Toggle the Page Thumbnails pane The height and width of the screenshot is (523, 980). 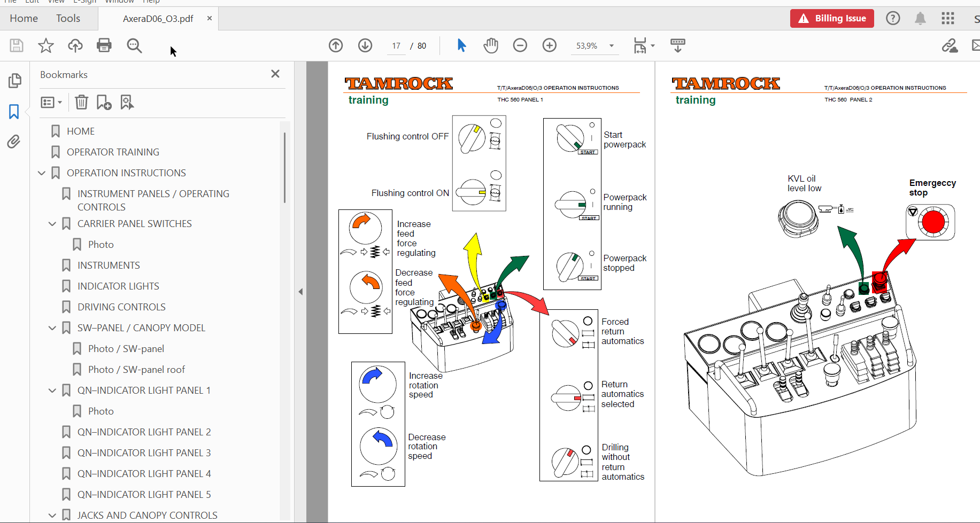click(x=14, y=81)
